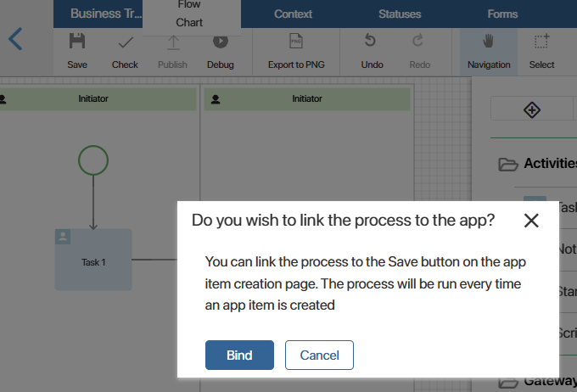Collapse the Activities folder section
Viewport: 577px width, 392px height.
pyautogui.click(x=508, y=165)
